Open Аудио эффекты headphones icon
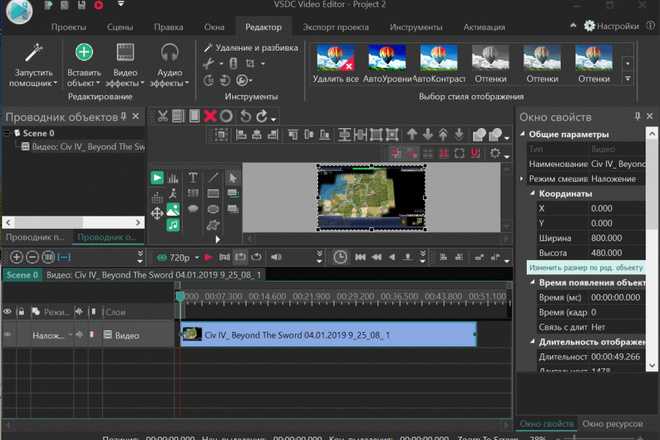 point(169,53)
